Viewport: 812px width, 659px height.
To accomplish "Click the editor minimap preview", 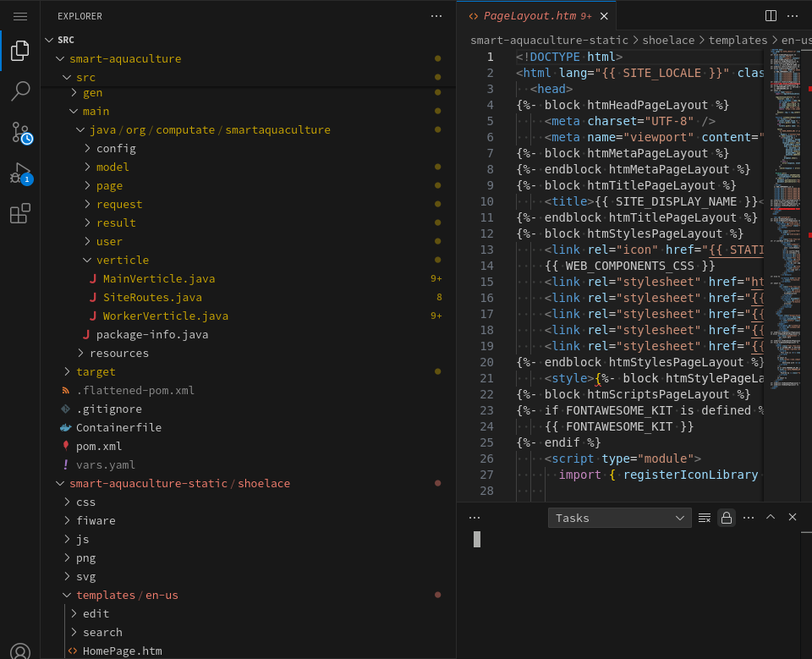I will (785, 217).
